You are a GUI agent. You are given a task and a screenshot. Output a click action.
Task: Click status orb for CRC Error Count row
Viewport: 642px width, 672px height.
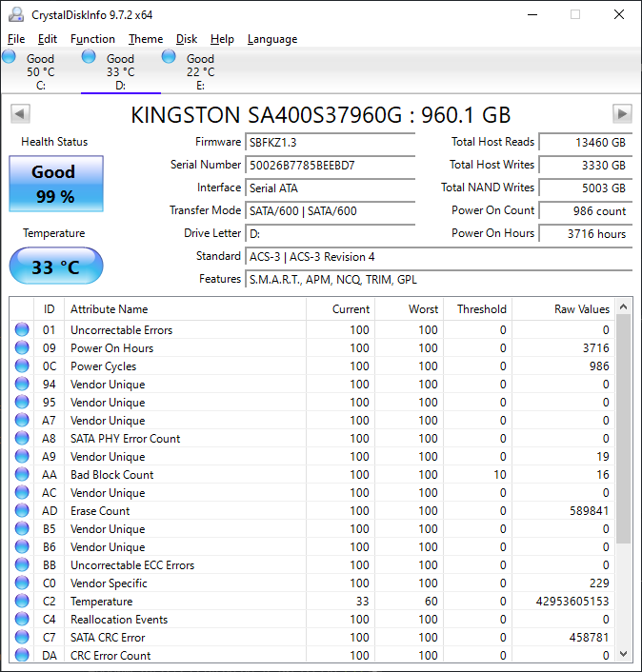click(x=22, y=655)
